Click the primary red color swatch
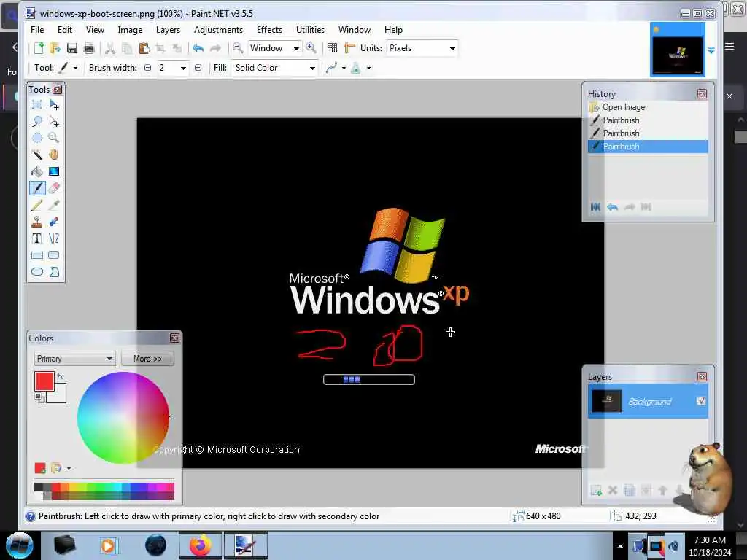This screenshot has width=747, height=560. [44, 381]
